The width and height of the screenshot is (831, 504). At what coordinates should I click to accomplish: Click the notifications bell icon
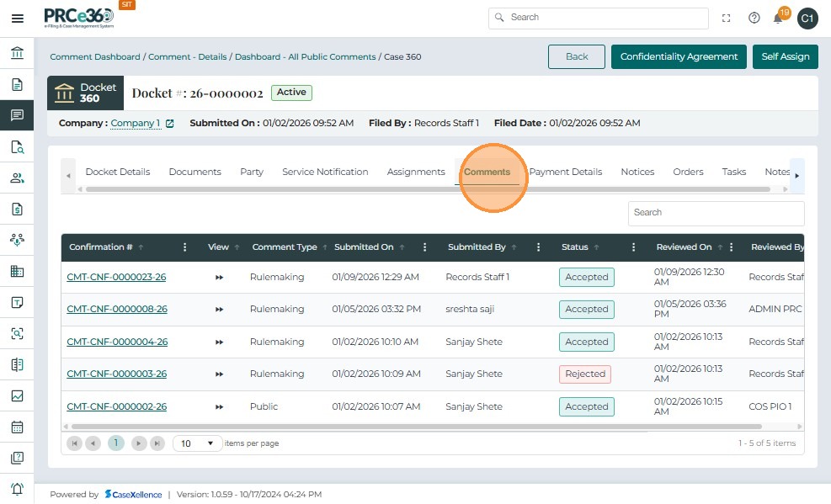[779, 18]
